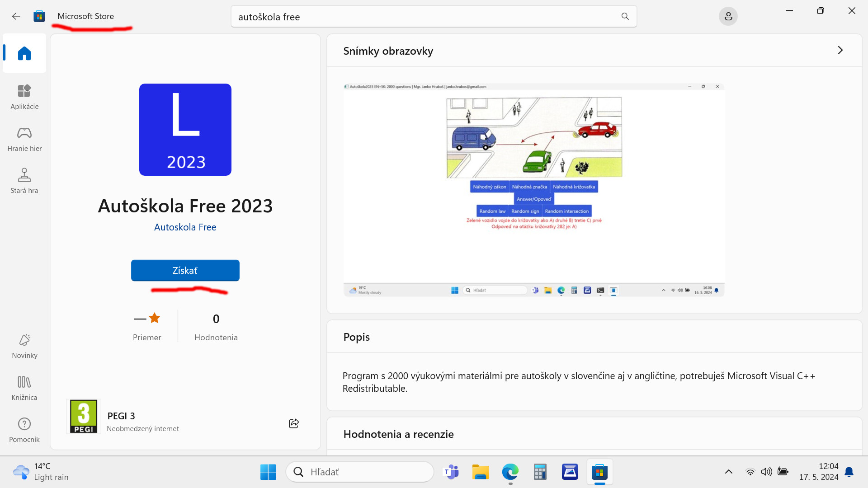Open the account profile icon
The height and width of the screenshot is (488, 868).
coord(728,16)
